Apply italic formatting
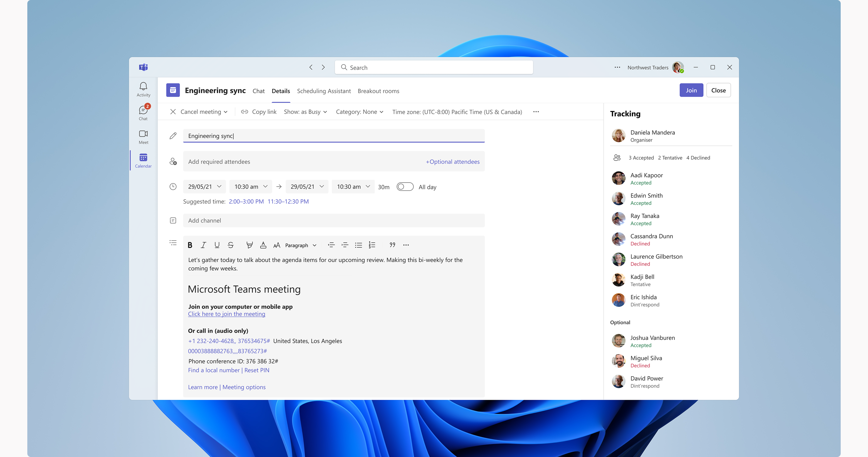The width and height of the screenshot is (868, 457). (203, 245)
